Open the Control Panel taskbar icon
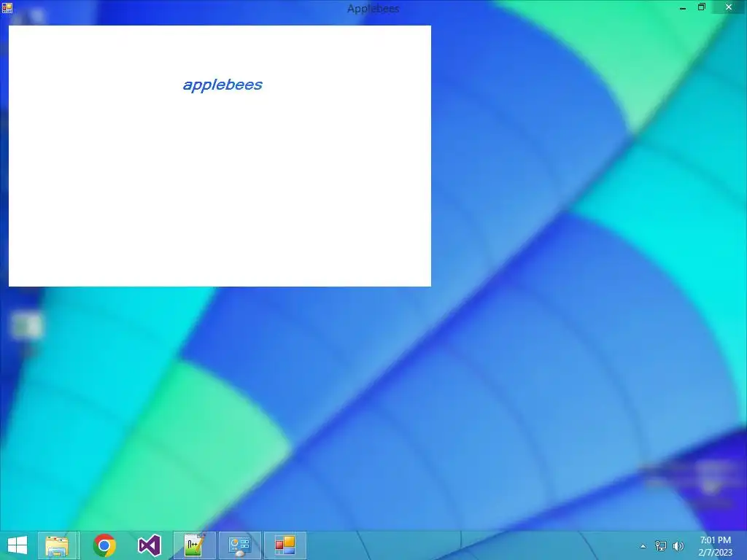747x560 pixels. [239, 545]
